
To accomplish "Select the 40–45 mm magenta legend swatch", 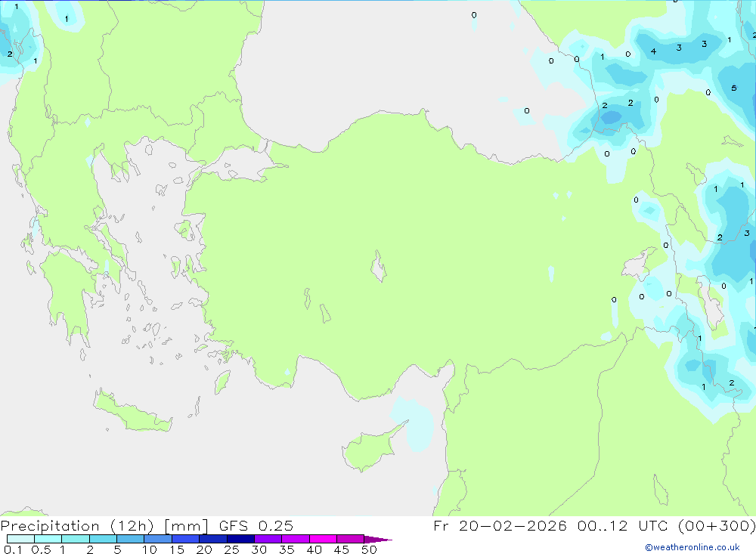I will tap(323, 539).
